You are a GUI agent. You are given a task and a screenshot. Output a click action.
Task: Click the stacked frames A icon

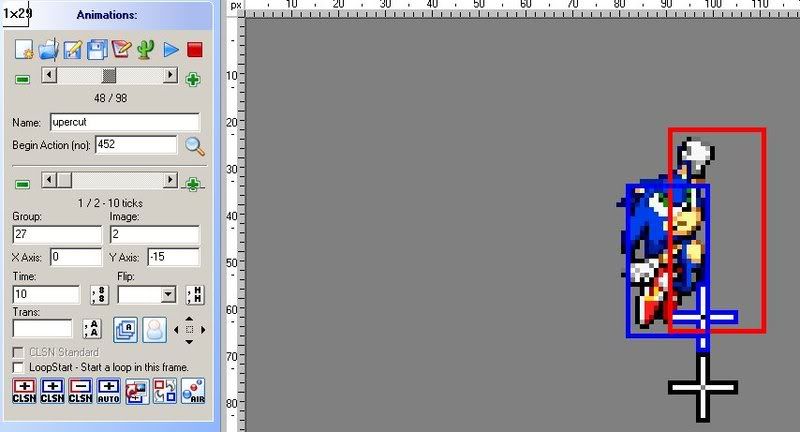point(126,329)
